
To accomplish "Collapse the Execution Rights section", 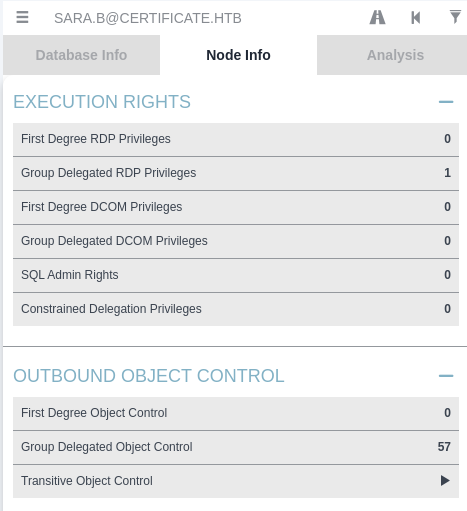I will pyautogui.click(x=446, y=102).
